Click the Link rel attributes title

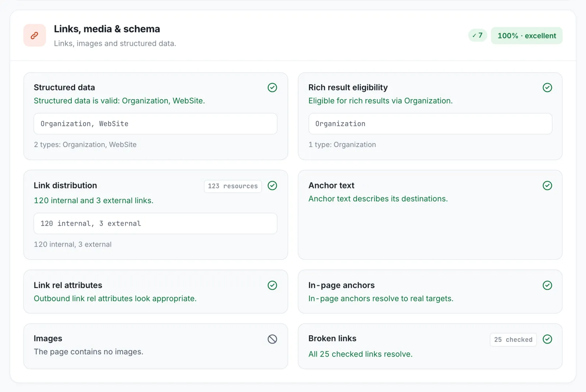pos(68,285)
